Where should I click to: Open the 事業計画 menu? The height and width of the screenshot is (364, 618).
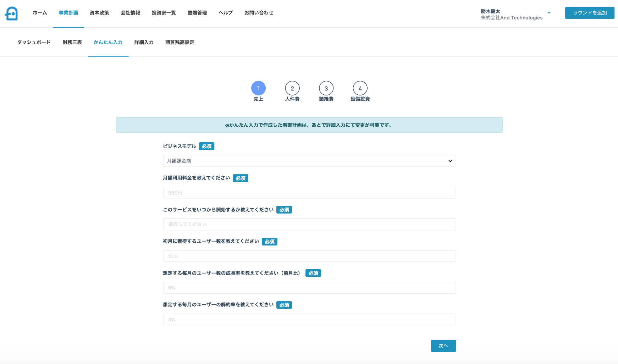[68, 13]
